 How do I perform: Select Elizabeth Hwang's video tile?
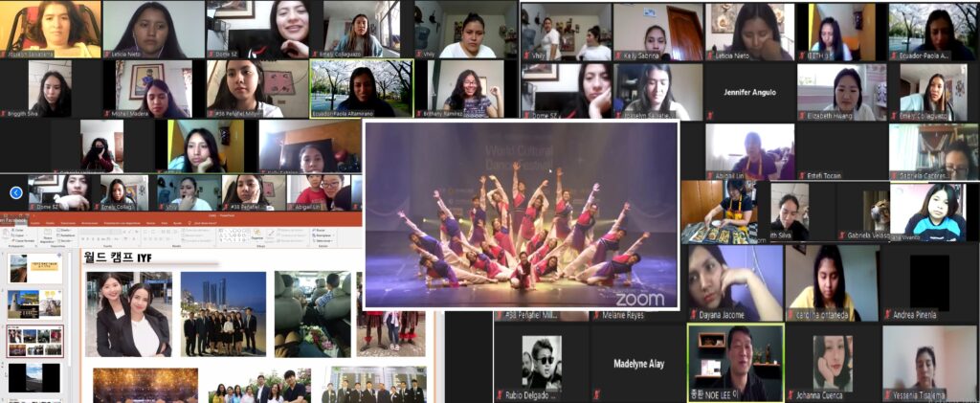(x=842, y=92)
